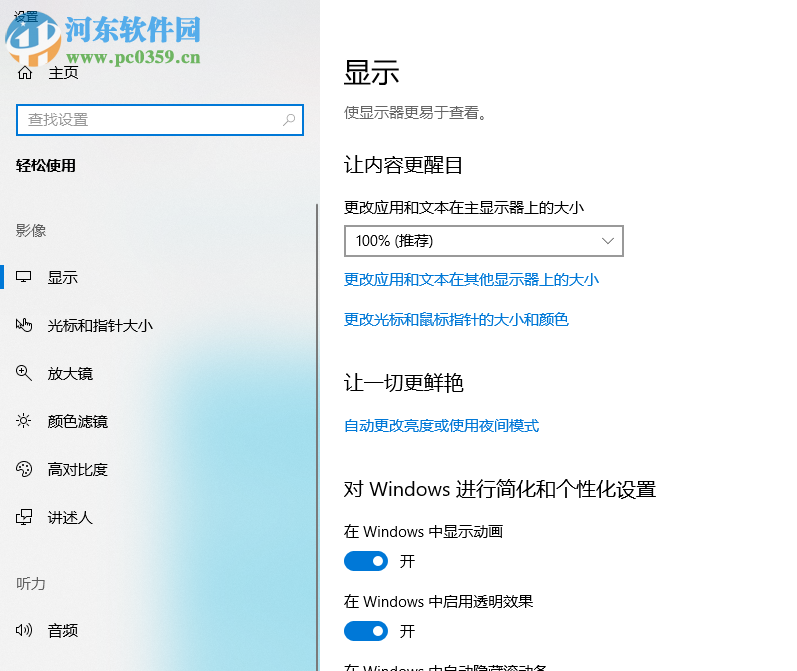Click the home house icon
This screenshot has width=797, height=671.
(x=24, y=73)
